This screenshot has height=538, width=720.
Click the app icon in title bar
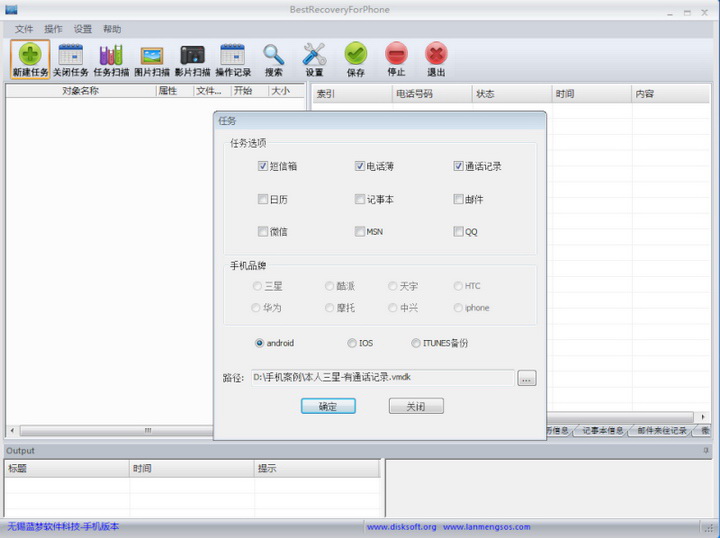point(11,9)
